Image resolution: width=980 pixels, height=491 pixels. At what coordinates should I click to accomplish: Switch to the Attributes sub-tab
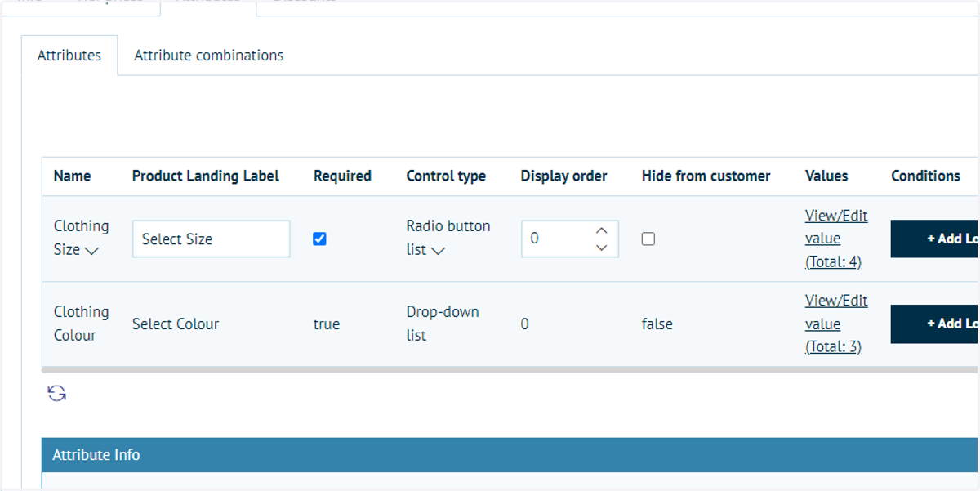69,56
